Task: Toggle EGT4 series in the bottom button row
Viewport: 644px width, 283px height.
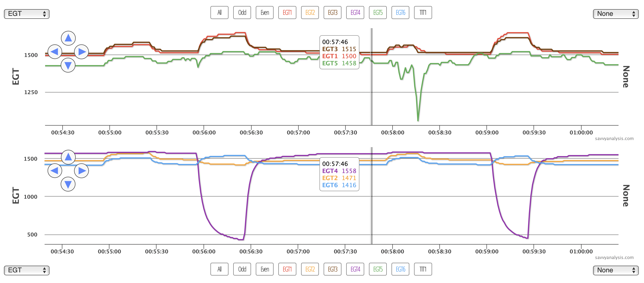Action: (x=355, y=269)
